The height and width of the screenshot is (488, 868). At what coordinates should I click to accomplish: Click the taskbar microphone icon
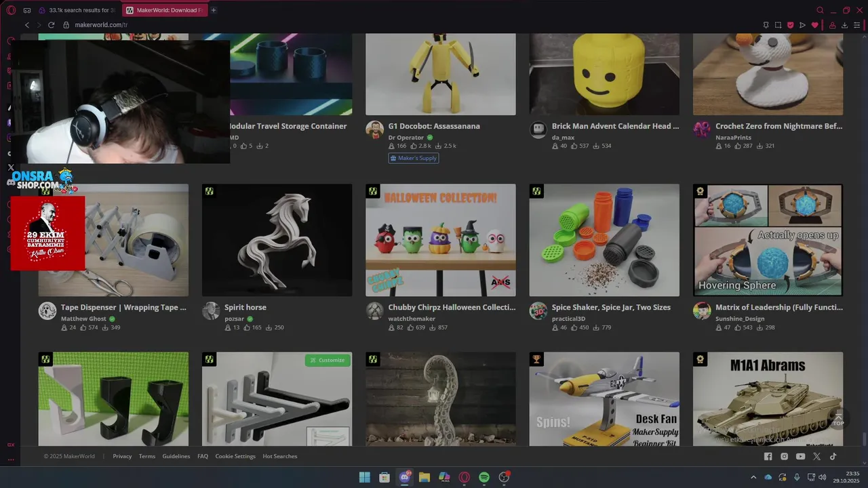click(x=797, y=477)
